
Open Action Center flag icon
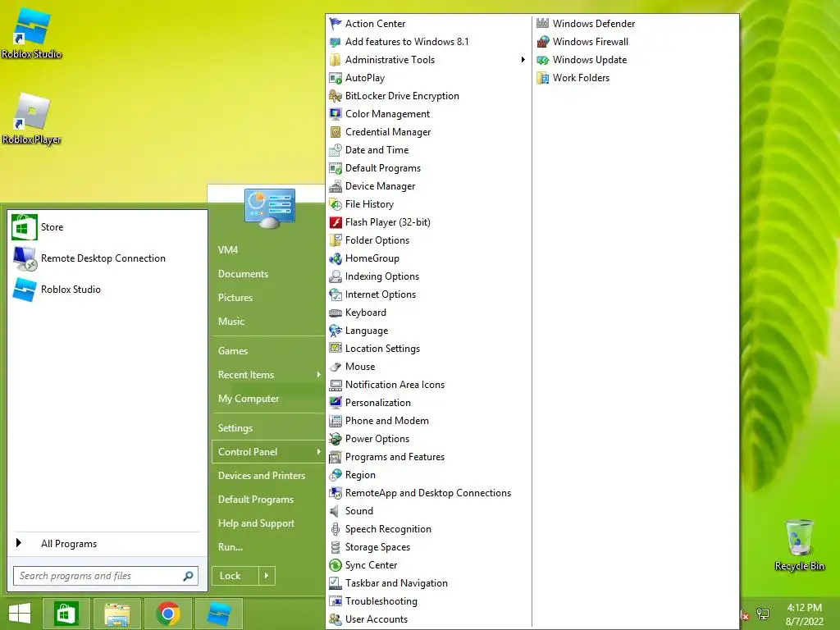point(336,24)
